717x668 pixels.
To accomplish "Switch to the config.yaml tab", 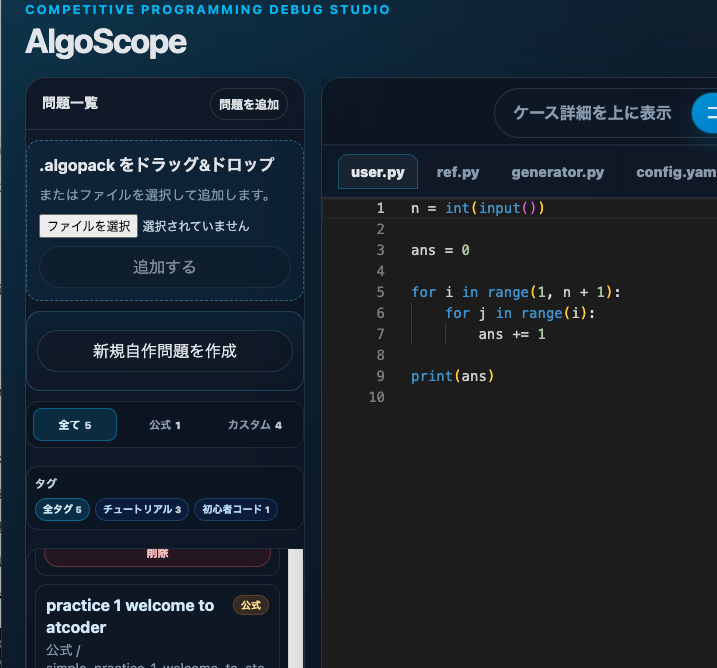I will coord(676,172).
